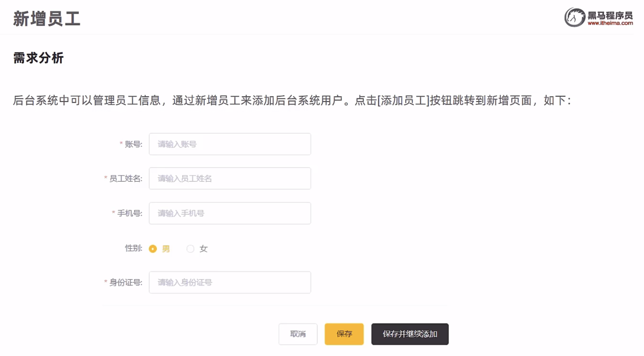Image resolution: width=644 pixels, height=356 pixels.
Task: Click the 黑马程序员 horse logo icon
Action: pyautogui.click(x=575, y=17)
